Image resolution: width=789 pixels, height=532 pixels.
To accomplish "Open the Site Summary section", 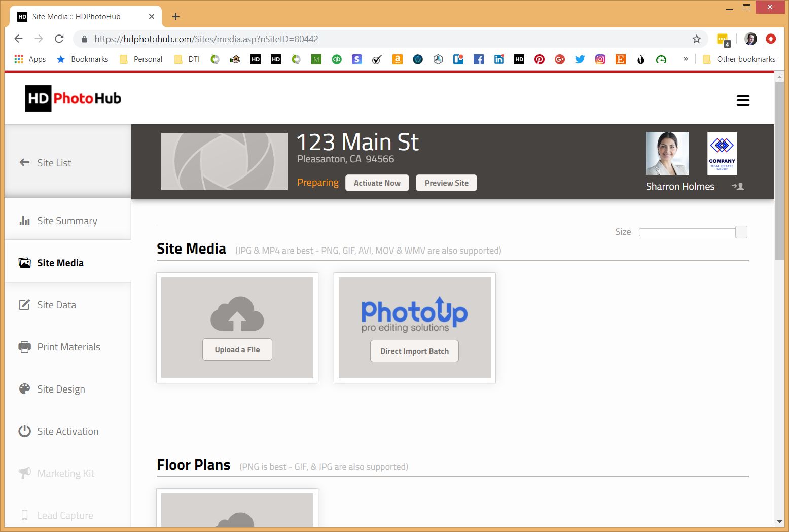I will click(68, 221).
